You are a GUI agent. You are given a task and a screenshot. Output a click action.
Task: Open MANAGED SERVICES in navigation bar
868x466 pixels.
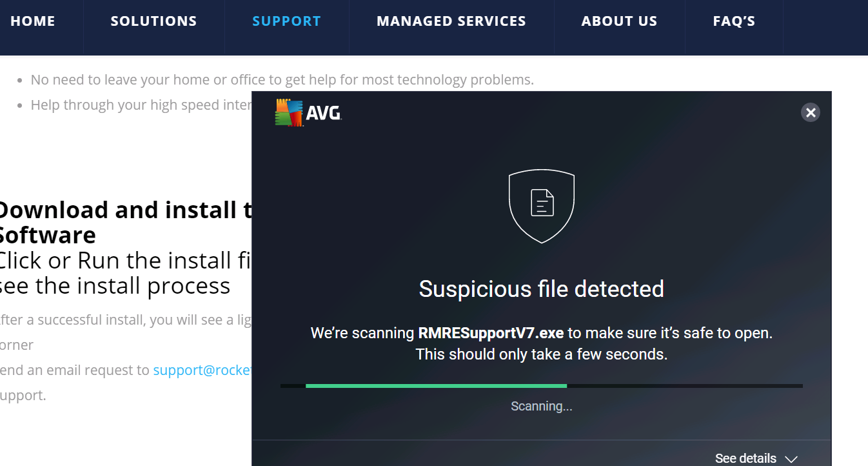tap(451, 21)
